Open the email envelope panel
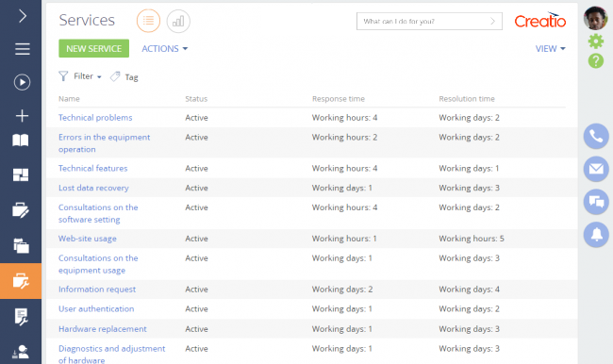Screen dimensions: 613x364 596,169
